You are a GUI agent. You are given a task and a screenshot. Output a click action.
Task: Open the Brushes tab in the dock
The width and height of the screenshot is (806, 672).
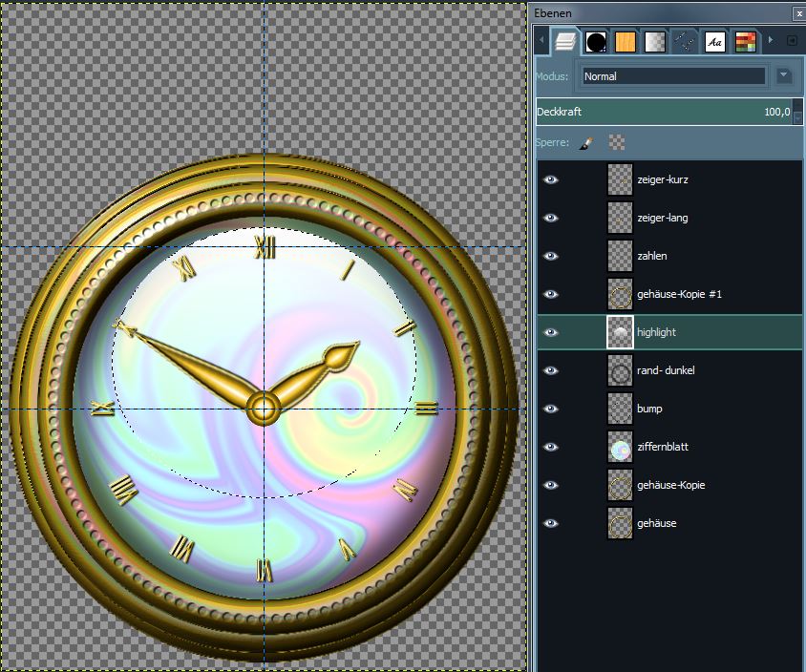596,42
